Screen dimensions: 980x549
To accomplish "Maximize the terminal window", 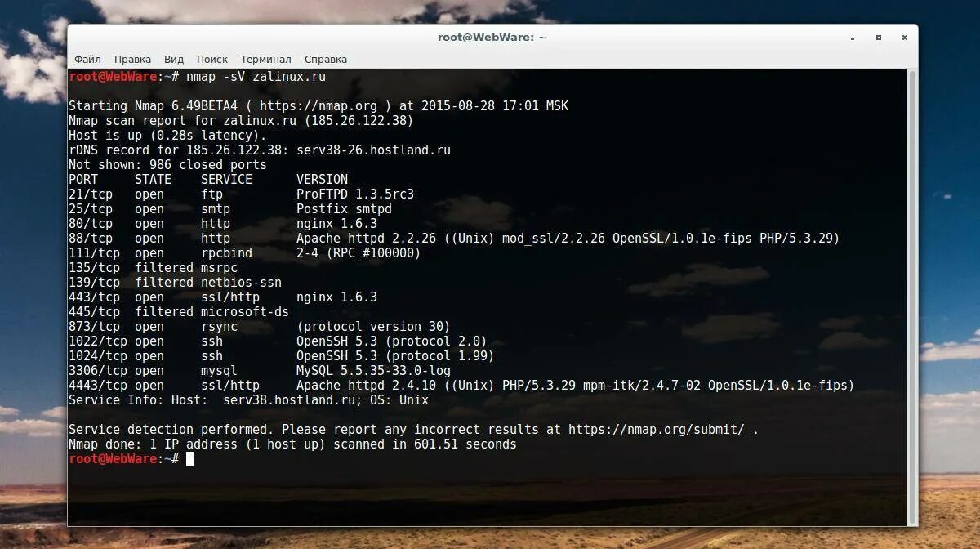I will [x=878, y=38].
